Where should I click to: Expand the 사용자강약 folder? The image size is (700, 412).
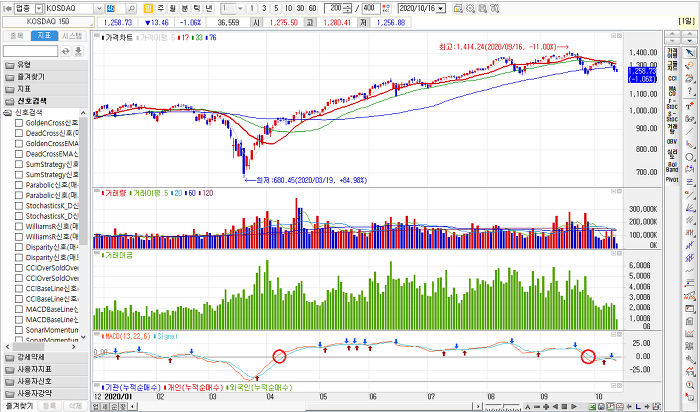tap(45, 394)
